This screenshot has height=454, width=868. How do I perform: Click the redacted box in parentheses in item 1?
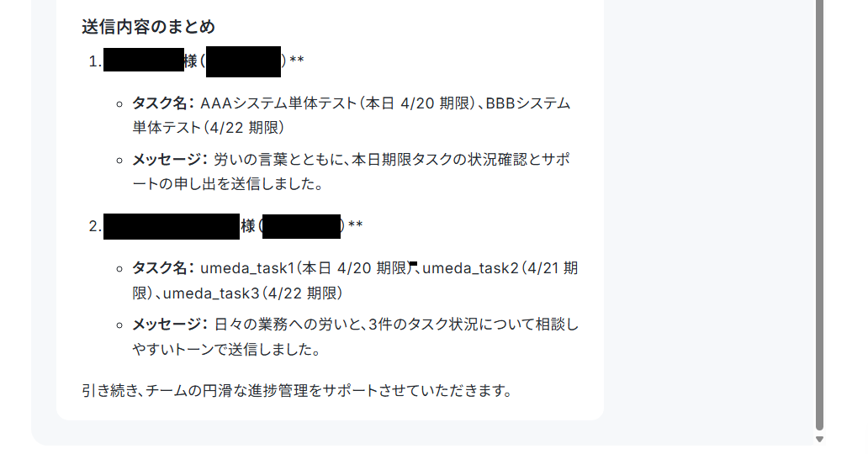click(244, 61)
